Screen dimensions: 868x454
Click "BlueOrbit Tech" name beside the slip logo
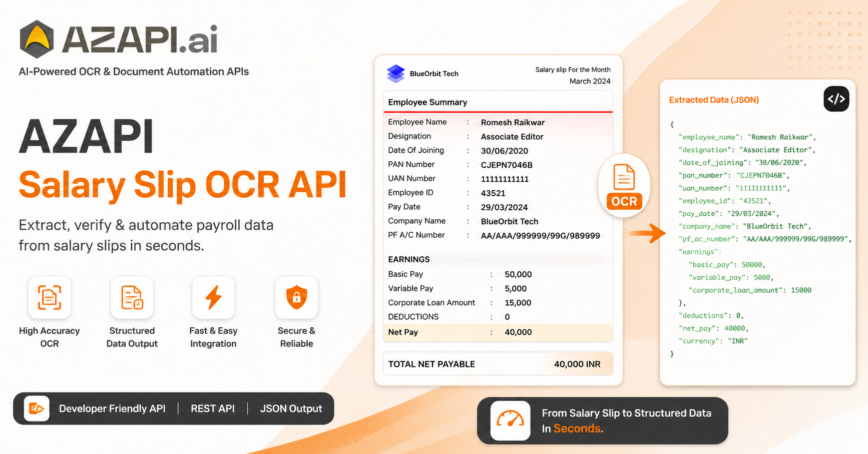434,74
